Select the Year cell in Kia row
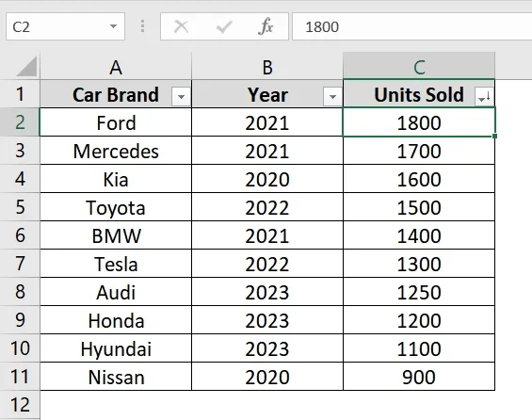532x420 pixels. [x=267, y=178]
